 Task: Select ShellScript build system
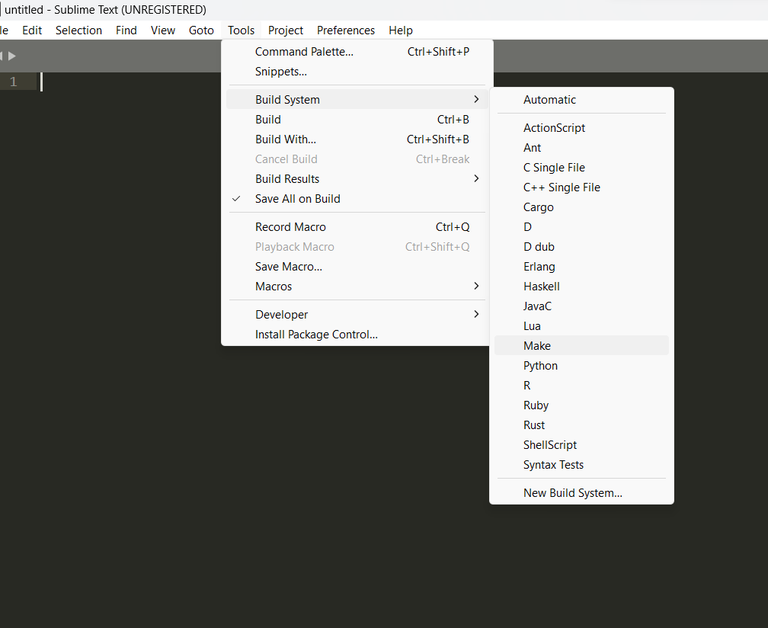tap(581, 445)
